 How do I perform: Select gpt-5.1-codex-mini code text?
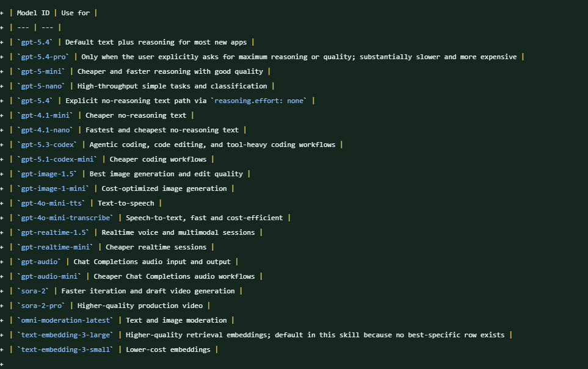coord(57,159)
